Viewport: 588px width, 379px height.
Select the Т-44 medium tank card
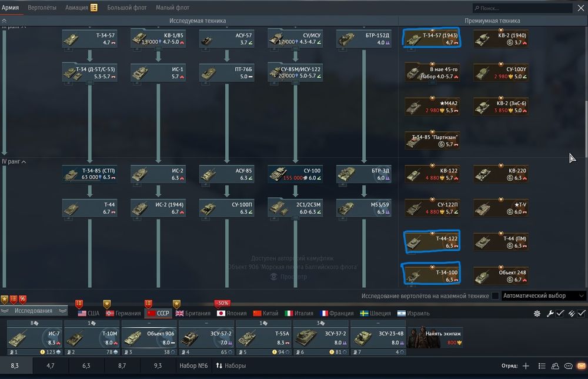pos(89,208)
